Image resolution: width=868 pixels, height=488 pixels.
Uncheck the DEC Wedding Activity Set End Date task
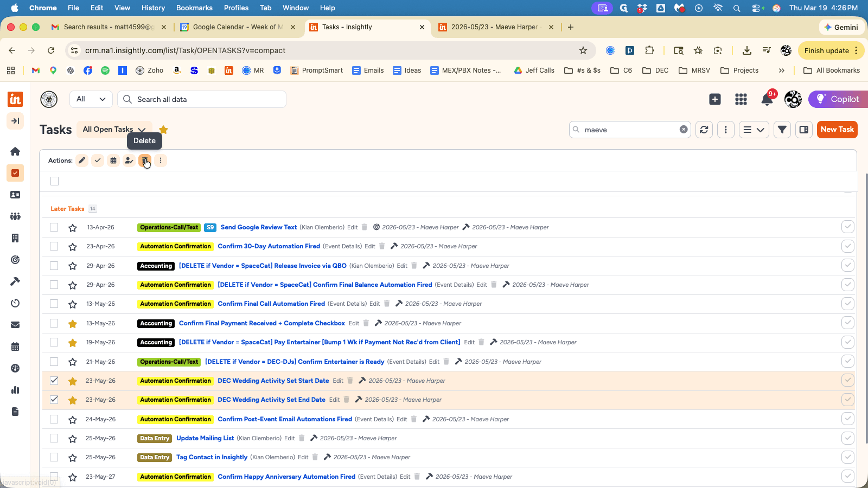coord(54,400)
